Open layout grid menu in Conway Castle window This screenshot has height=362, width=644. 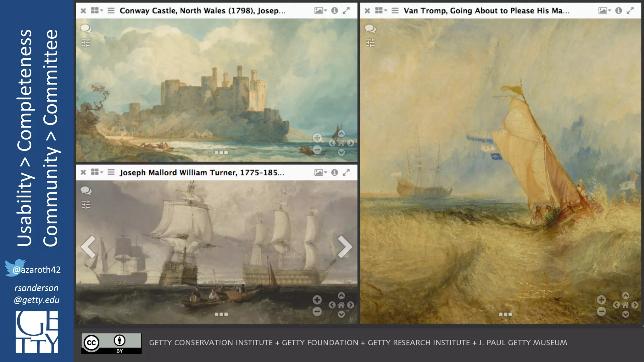97,10
